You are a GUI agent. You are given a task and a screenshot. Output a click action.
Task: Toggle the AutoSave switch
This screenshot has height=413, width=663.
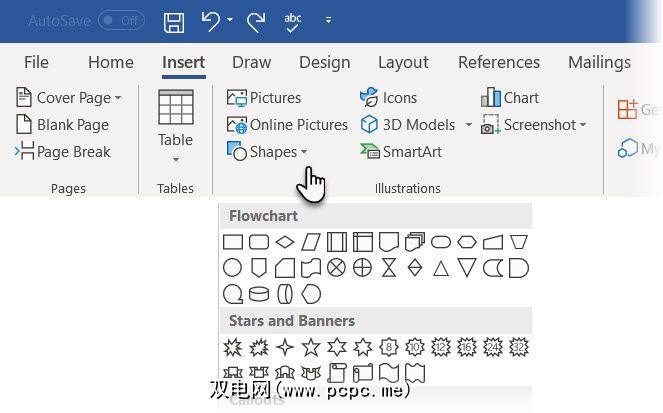pos(120,21)
